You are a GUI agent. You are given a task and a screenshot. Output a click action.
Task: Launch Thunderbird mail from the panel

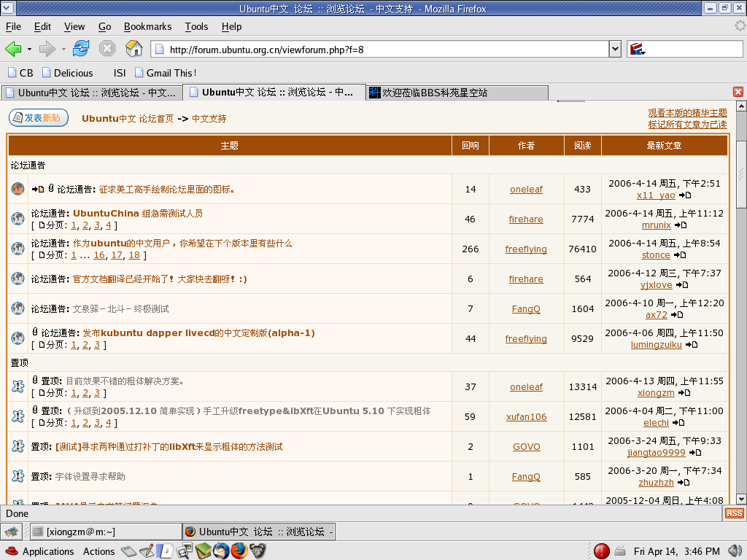click(221, 551)
